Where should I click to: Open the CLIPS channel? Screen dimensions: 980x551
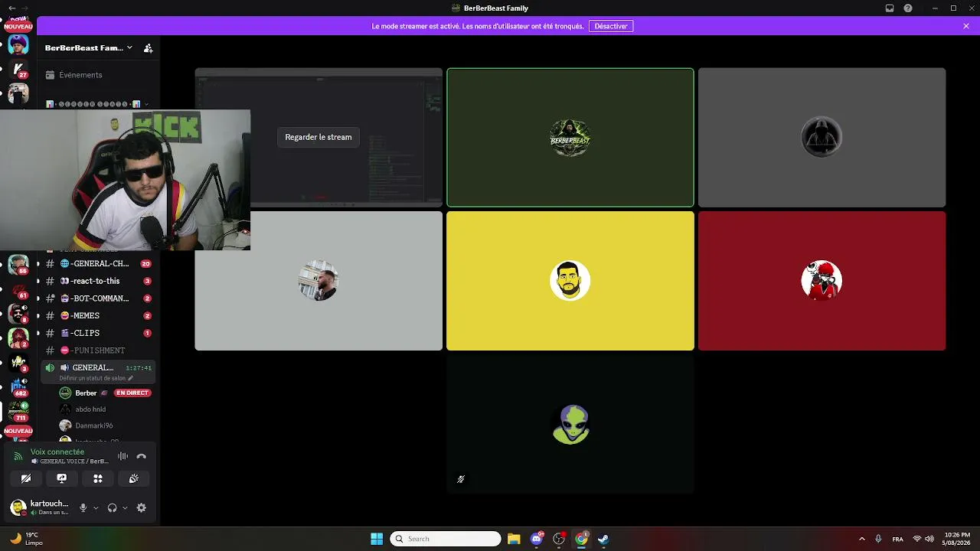(x=98, y=333)
